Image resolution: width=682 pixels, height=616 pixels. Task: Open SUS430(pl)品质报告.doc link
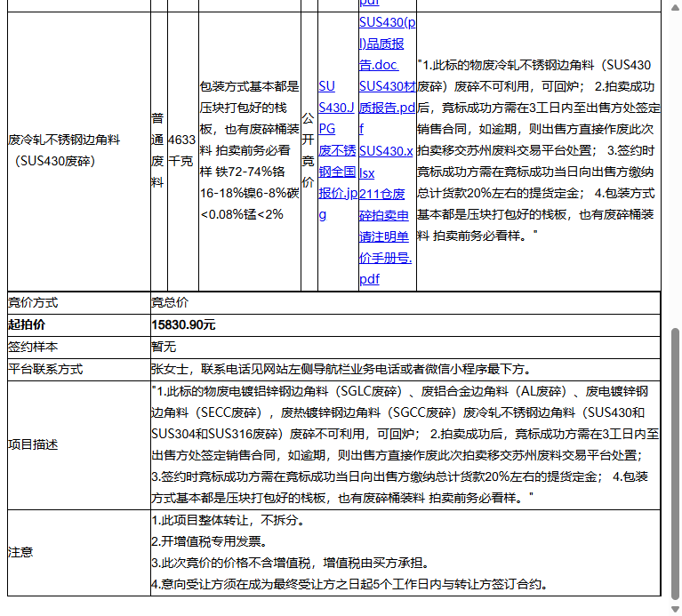pos(387,44)
